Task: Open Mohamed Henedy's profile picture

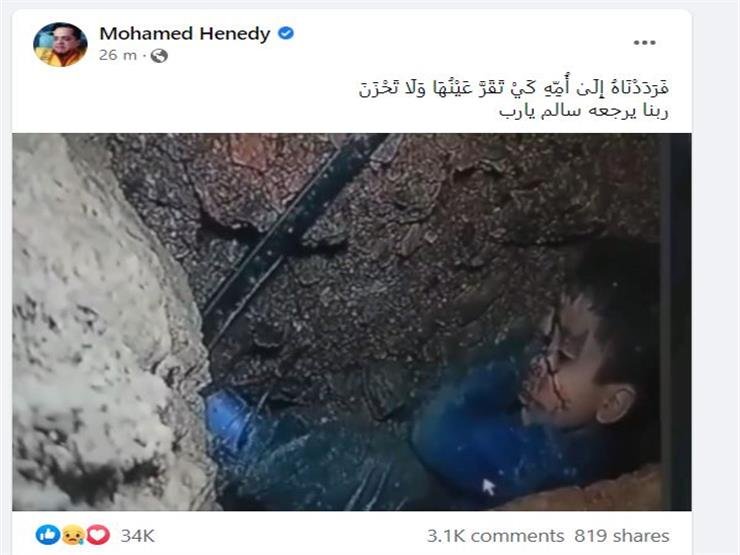Action: tap(60, 44)
